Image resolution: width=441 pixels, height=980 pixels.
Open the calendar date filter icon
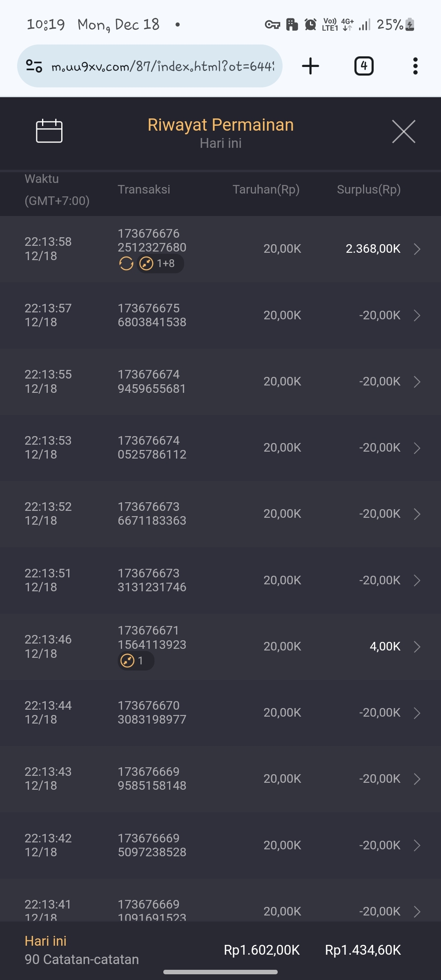49,131
